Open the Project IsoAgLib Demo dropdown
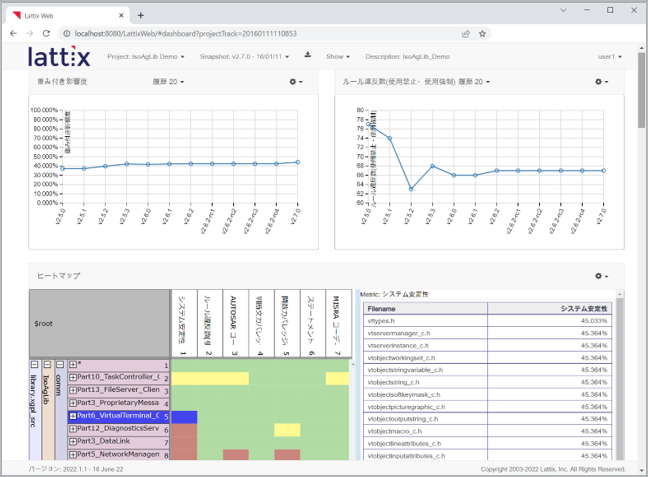 pyautogui.click(x=146, y=57)
